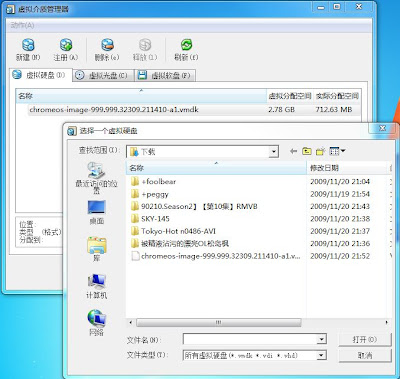
Task: Go back with the arrow icon
Action: [x=293, y=151]
